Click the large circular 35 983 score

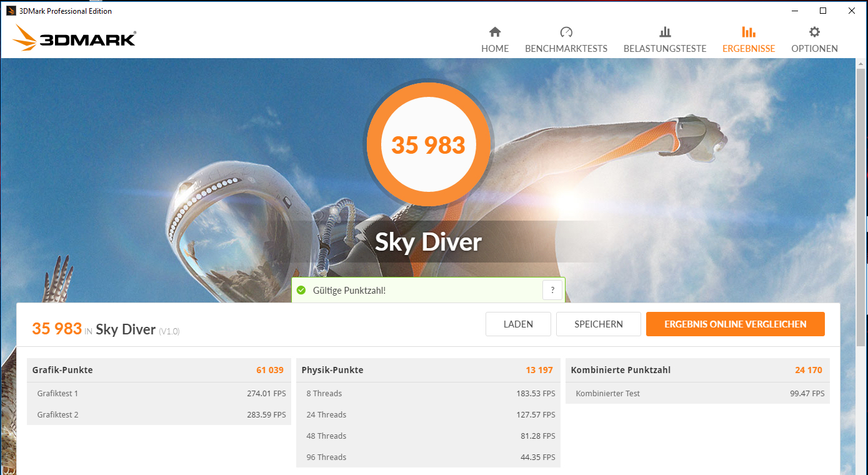[x=429, y=145]
